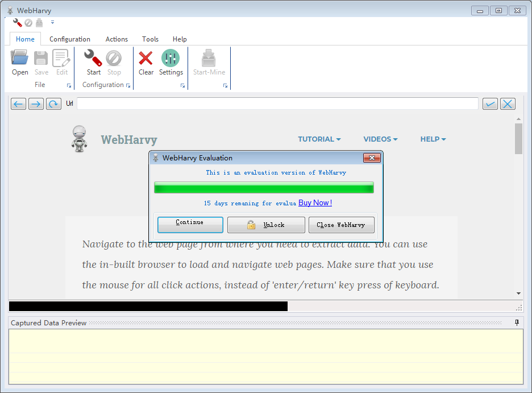Expand the Start-Mine group dialog launcher
This screenshot has height=393, width=532.
click(x=225, y=86)
